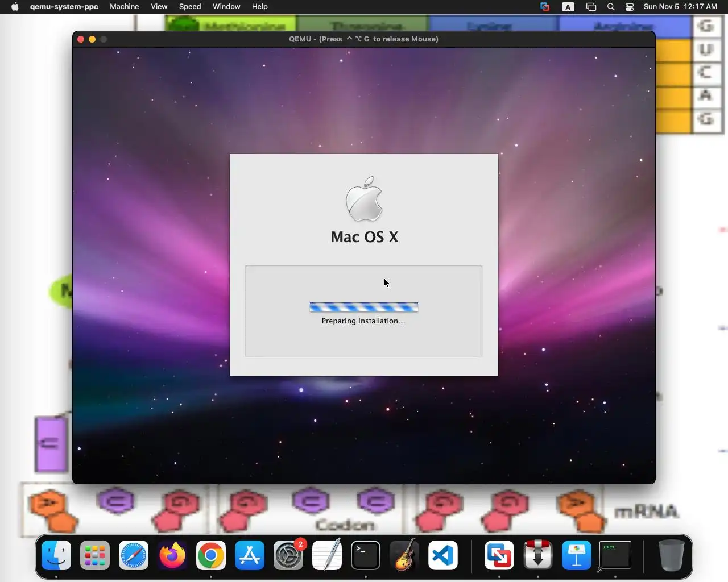The height and width of the screenshot is (582, 728).
Task: Open Keynote from the Dock
Action: (577, 555)
